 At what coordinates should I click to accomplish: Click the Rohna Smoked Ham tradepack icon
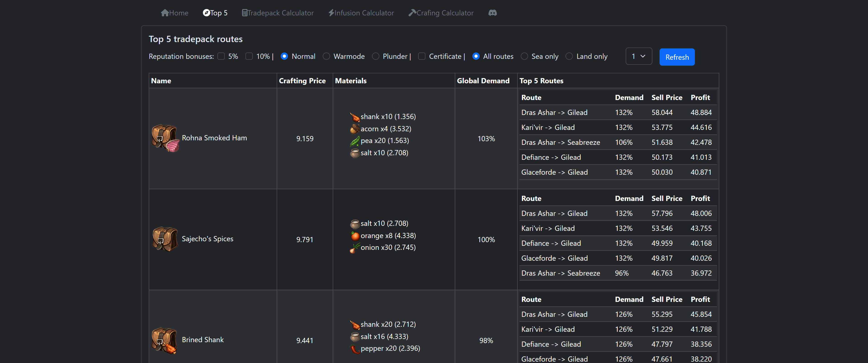pos(165,138)
